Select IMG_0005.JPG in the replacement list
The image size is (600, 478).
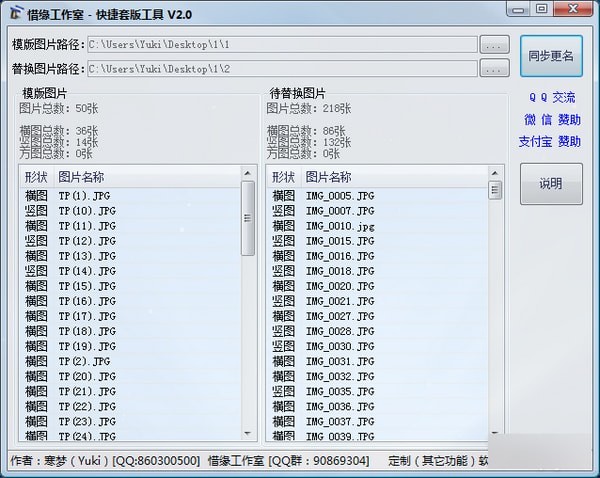click(x=340, y=196)
